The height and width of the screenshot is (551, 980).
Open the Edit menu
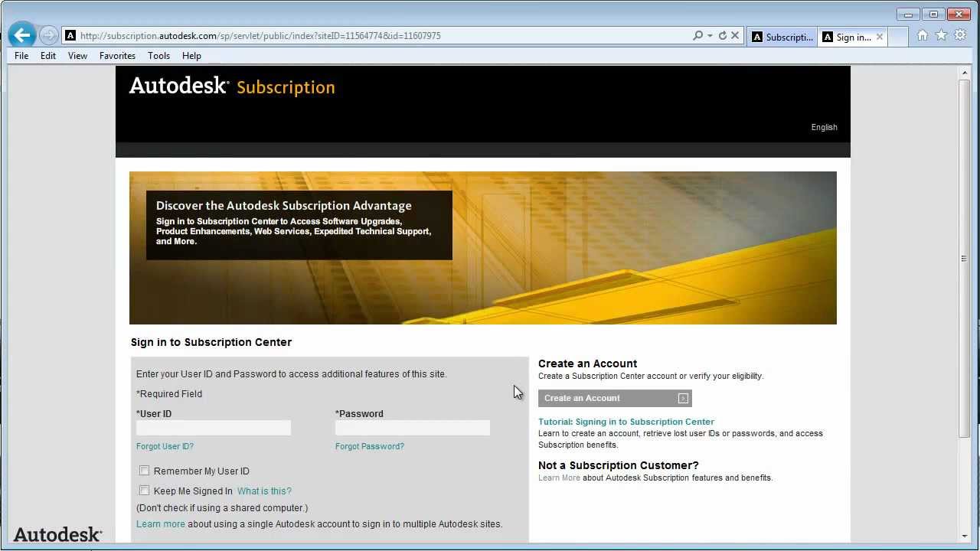(48, 56)
